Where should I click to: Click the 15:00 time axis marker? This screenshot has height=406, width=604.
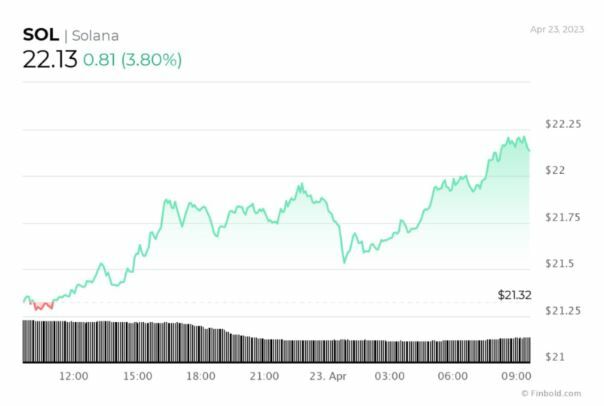(137, 376)
